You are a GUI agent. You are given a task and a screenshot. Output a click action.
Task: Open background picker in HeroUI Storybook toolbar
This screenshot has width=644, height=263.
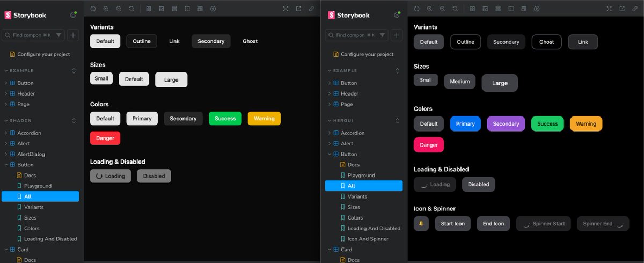[x=485, y=9]
